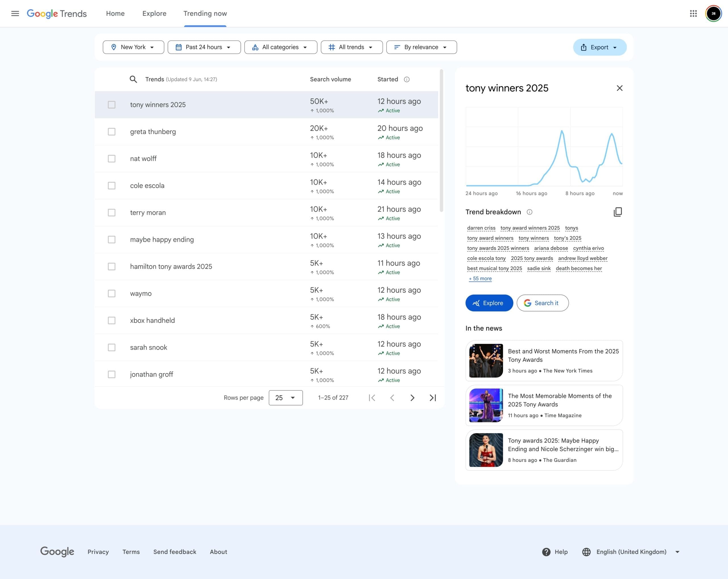Click the search trends magnifier icon
This screenshot has height=579, width=728.
[x=133, y=79]
